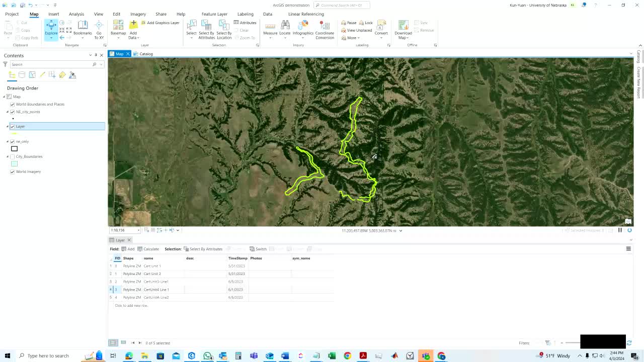This screenshot has width=644, height=362.
Task: Switch Contents to List By Snapping
Action: click(x=52, y=75)
